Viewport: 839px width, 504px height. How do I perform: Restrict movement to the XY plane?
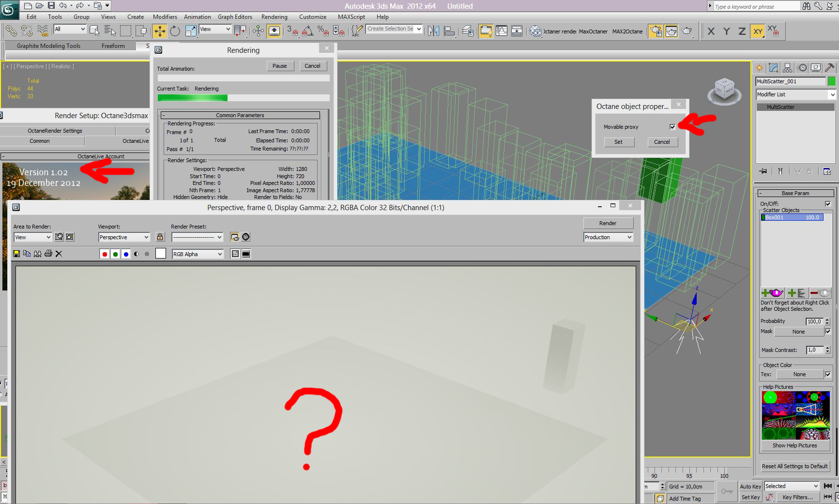pyautogui.click(x=758, y=31)
